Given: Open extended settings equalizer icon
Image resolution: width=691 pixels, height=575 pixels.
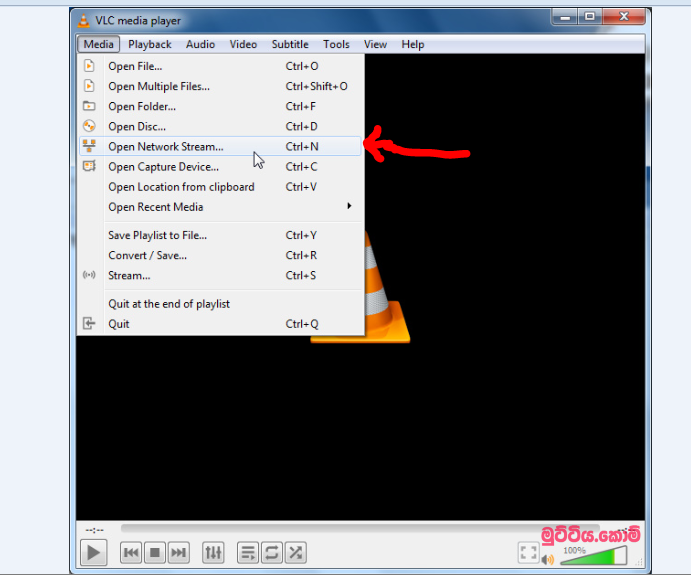Looking at the screenshot, I should (213, 553).
